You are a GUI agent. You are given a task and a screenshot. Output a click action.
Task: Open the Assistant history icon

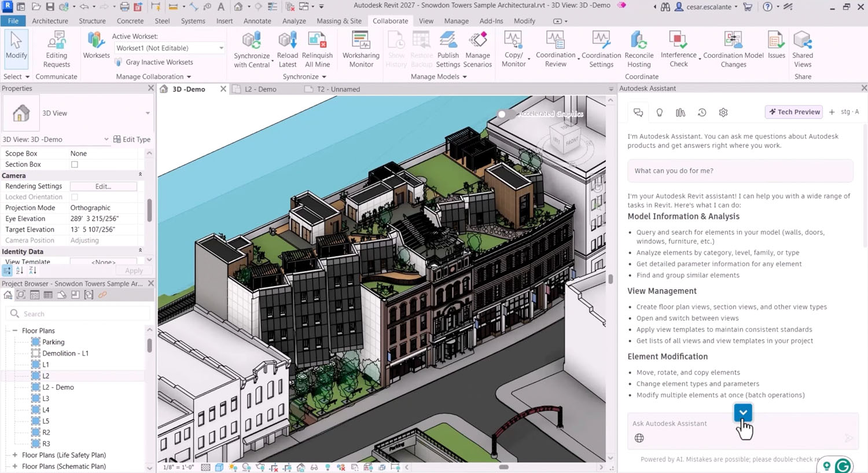coord(702,112)
